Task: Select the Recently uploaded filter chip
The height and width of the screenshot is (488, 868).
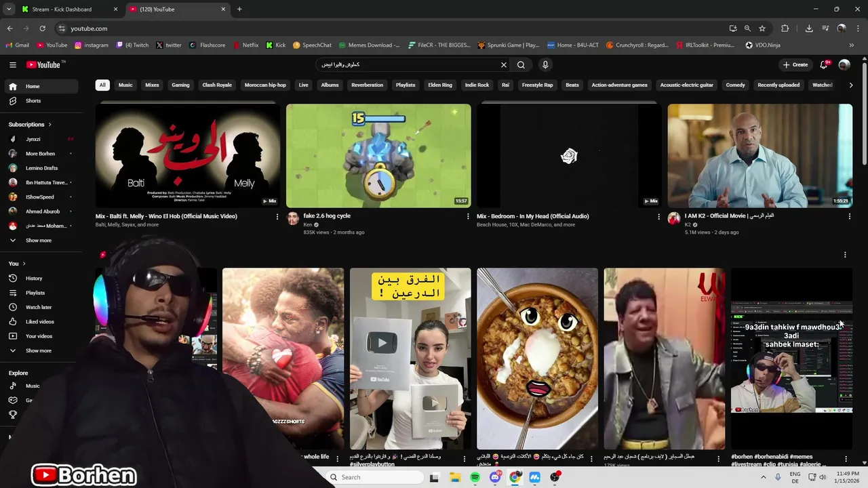Action: pyautogui.click(x=778, y=85)
